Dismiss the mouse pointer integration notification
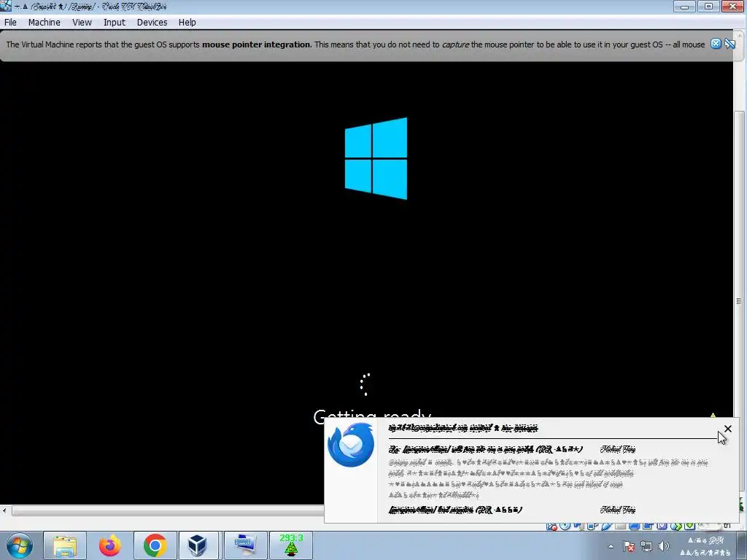The height and width of the screenshot is (560, 747). [716, 44]
